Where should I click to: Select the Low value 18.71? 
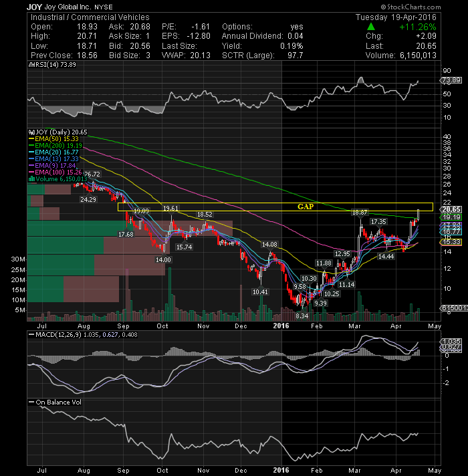point(87,46)
